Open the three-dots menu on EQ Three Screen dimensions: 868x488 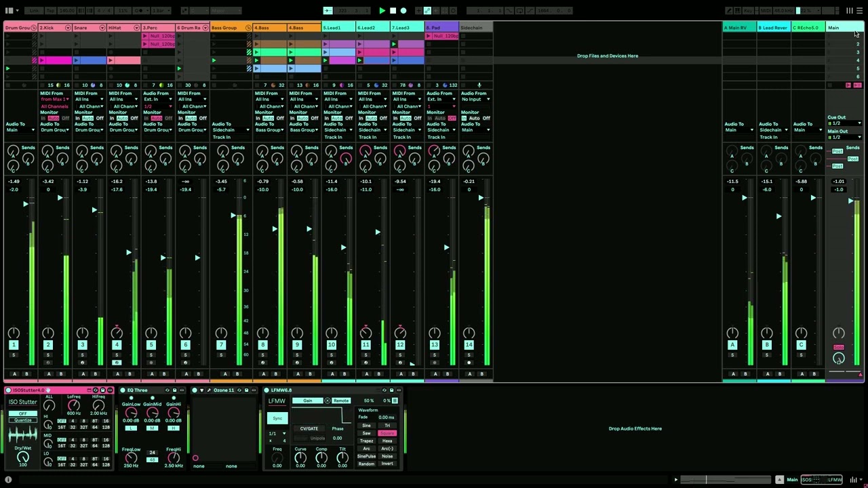(182, 390)
